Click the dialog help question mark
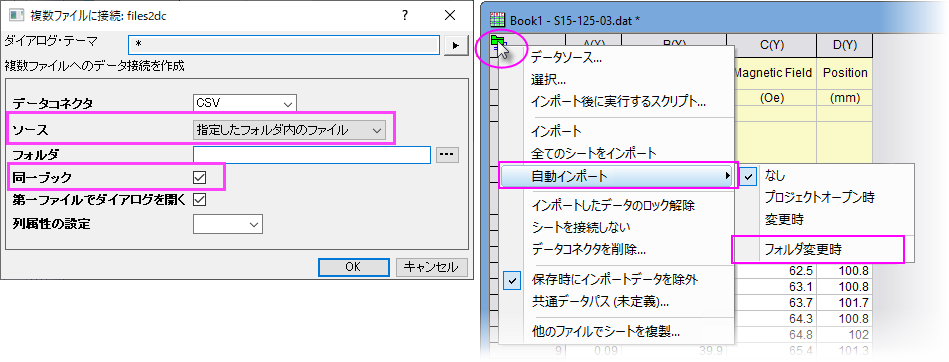949x362 pixels. 405,16
